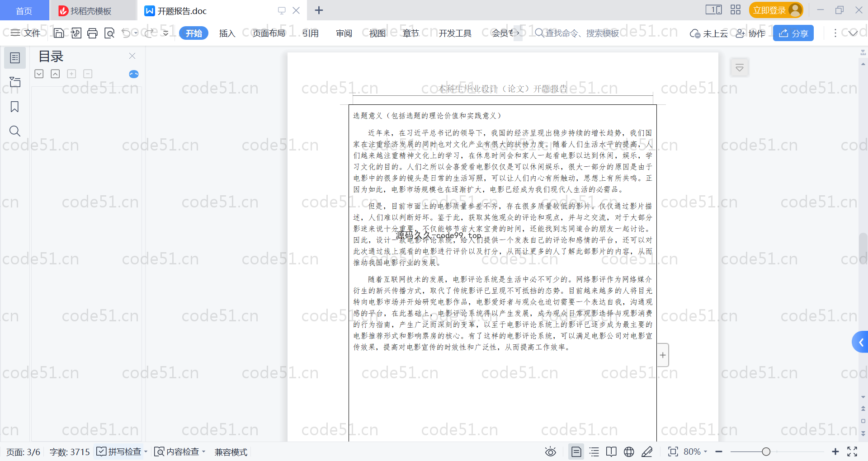Click the 立即登录 login button
The width and height of the screenshot is (868, 461).
[x=776, y=10]
